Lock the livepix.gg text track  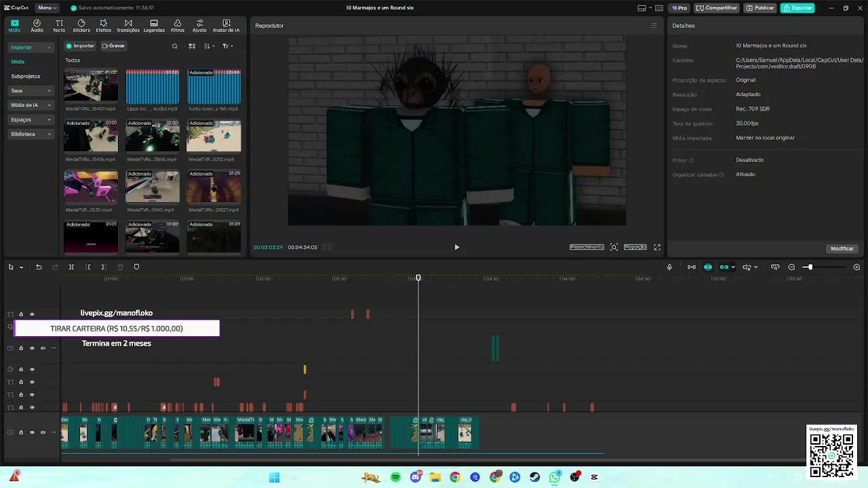point(21,314)
